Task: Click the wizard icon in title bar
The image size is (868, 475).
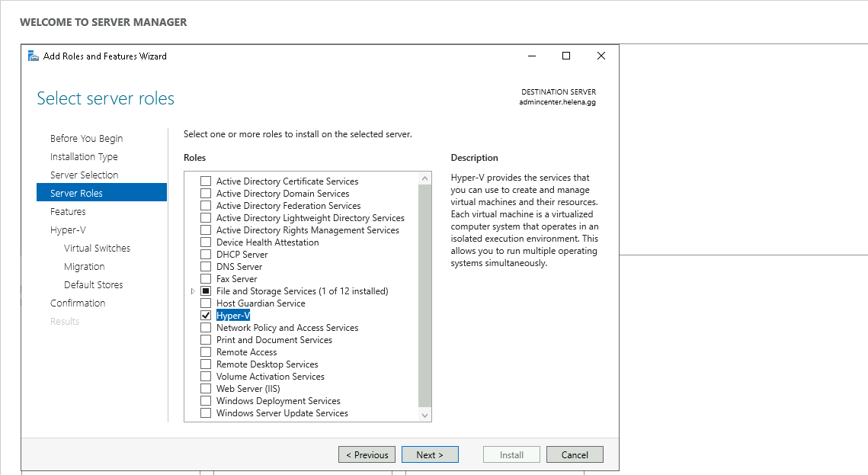Action: (x=34, y=56)
